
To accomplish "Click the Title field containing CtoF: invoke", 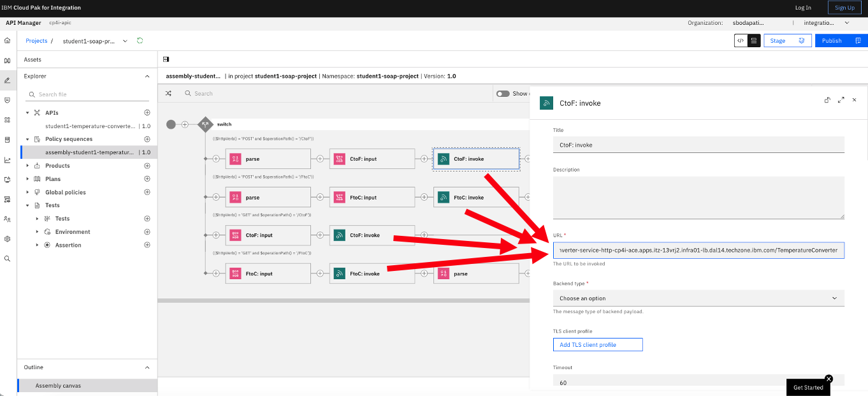I will click(698, 145).
